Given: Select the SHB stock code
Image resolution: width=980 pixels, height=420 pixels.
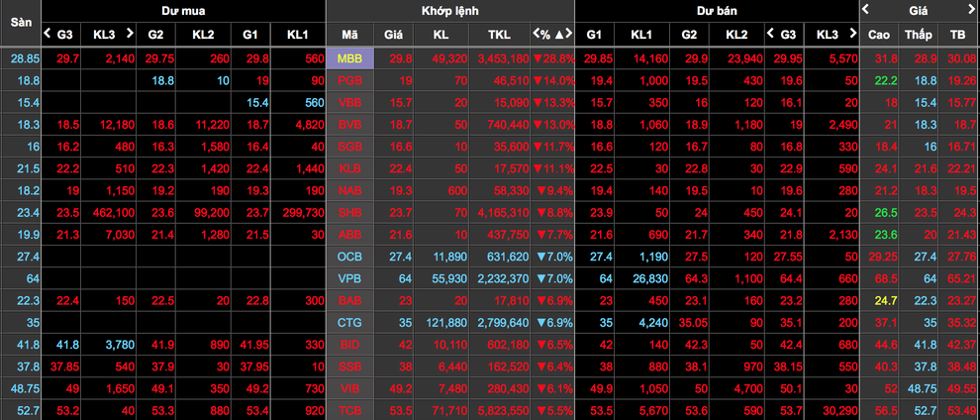Looking at the screenshot, I should [350, 213].
